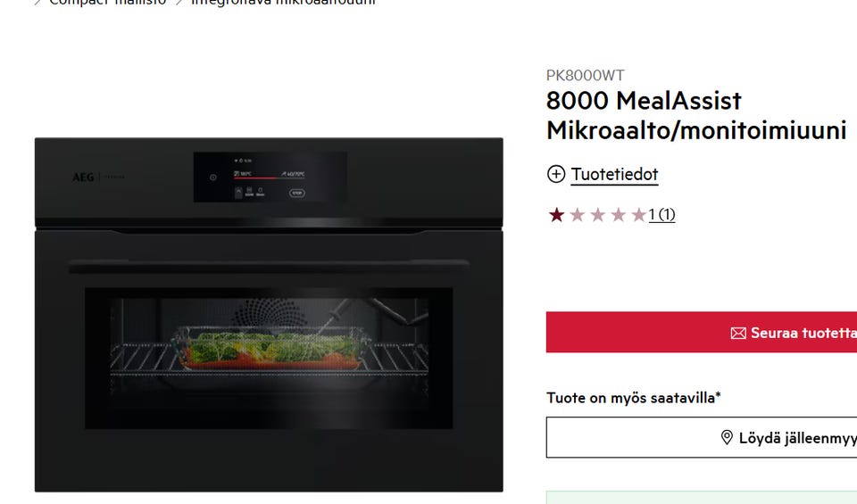Open the review count link 1 (1)
The height and width of the screenshot is (504, 857).
tap(661, 215)
